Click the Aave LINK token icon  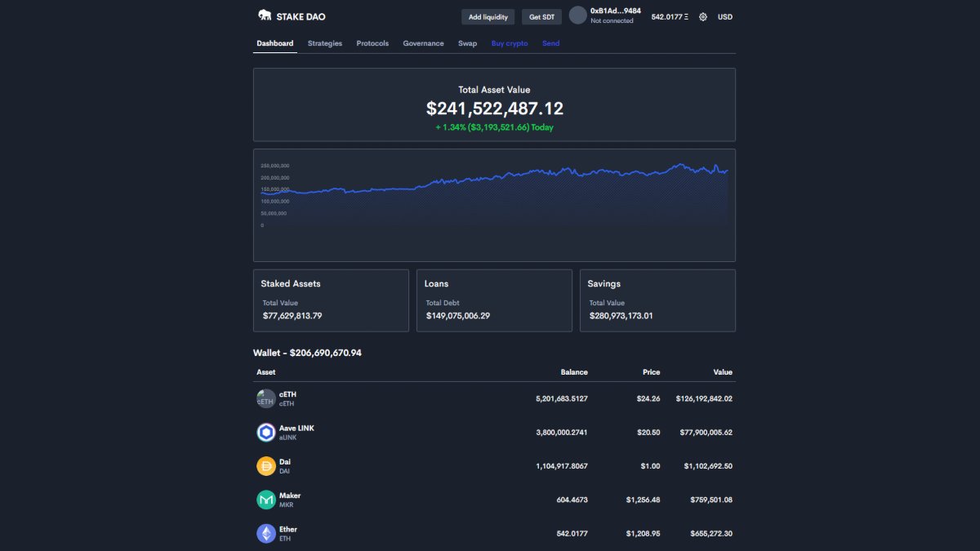(x=265, y=432)
